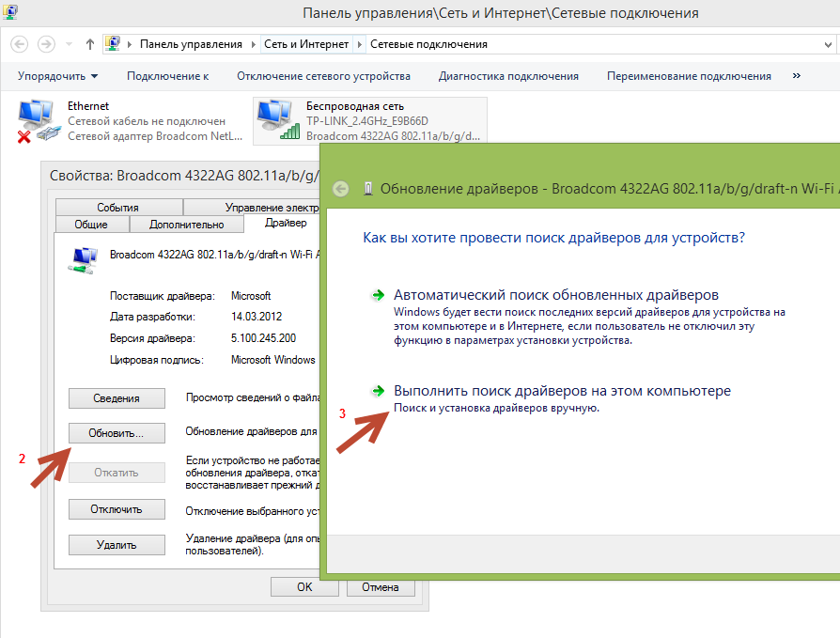Open the Упорядочить dropdown menu
Screen dimensions: 840x638
57,76
